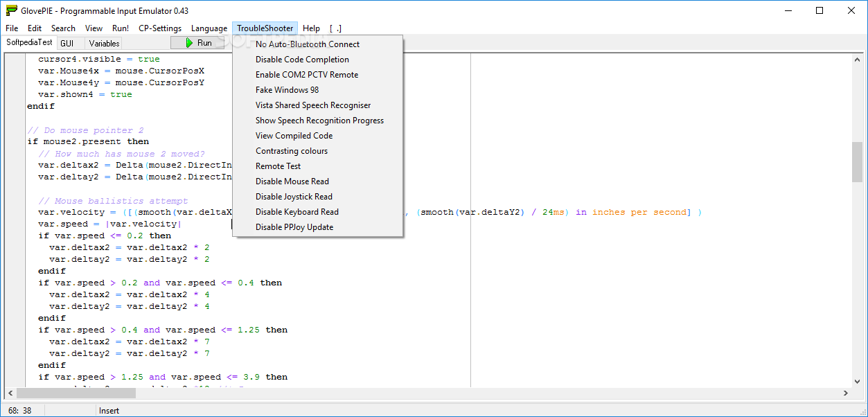Switch to the SoftpediaTest tab
The width and height of the screenshot is (868, 417).
tap(29, 42)
